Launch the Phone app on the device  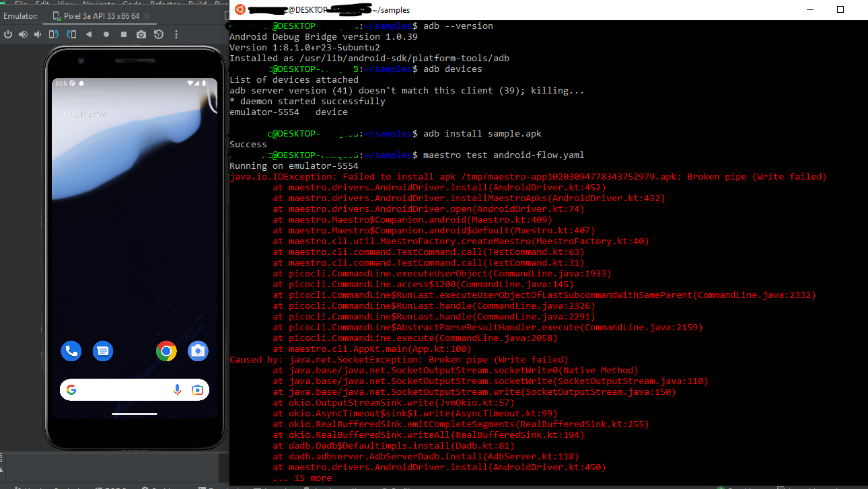click(71, 350)
